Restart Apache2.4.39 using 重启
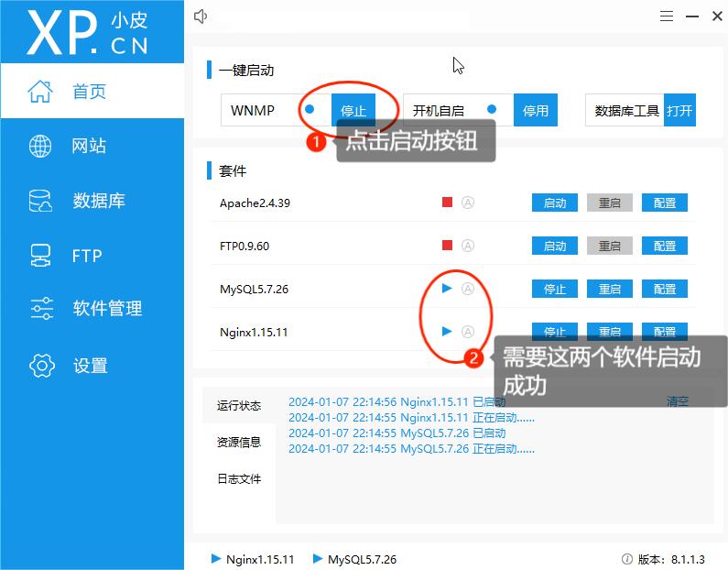The width and height of the screenshot is (728, 570). (x=610, y=203)
